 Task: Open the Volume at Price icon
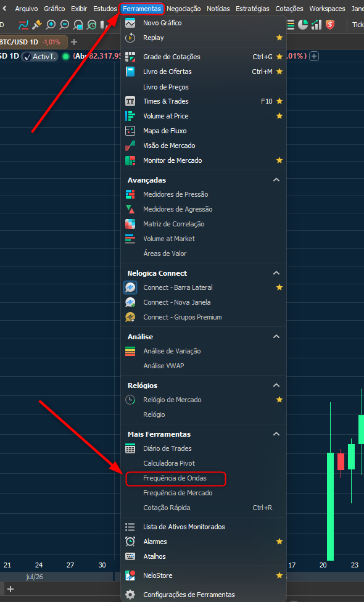[130, 116]
